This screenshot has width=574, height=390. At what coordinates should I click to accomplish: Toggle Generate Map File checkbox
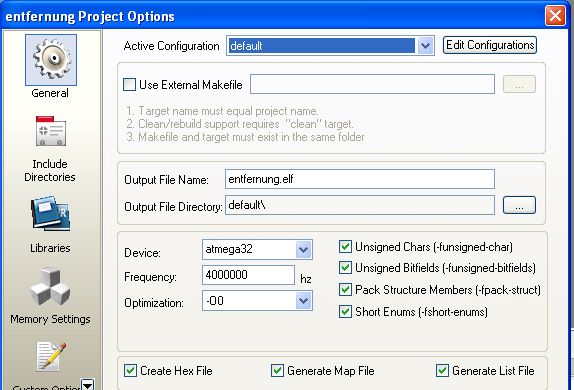tap(277, 371)
